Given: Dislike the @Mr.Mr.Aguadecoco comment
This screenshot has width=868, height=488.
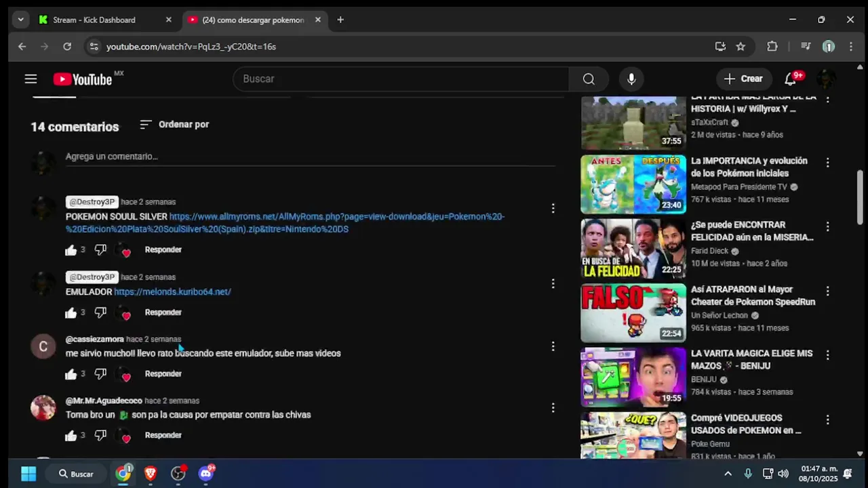Looking at the screenshot, I should [x=100, y=436].
